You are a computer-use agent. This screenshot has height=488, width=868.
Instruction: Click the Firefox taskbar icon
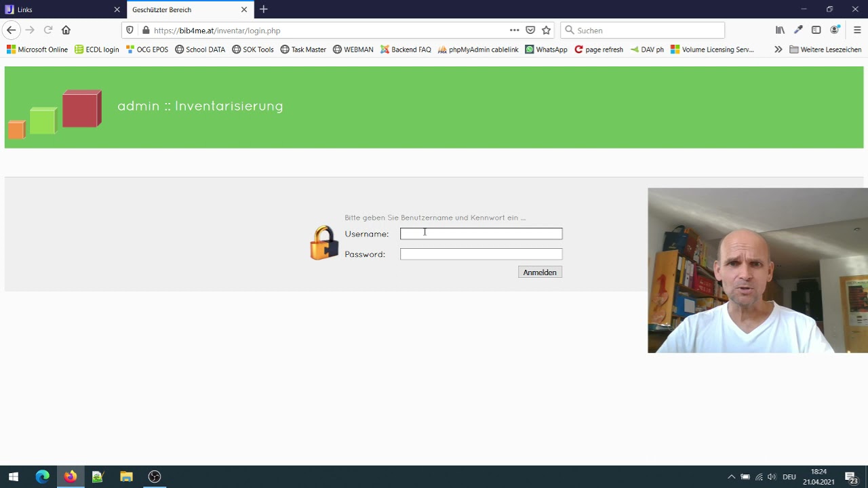click(71, 476)
